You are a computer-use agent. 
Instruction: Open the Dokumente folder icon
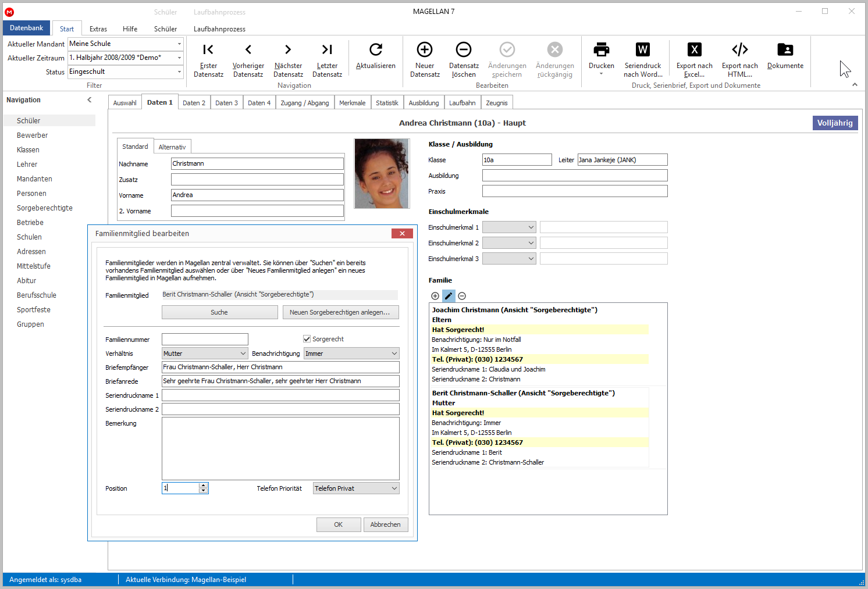point(785,50)
